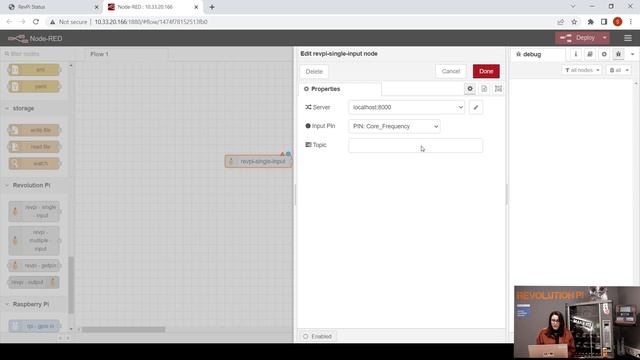Bookmark this page star icon
This screenshot has width=640, height=360.
click(x=574, y=22)
